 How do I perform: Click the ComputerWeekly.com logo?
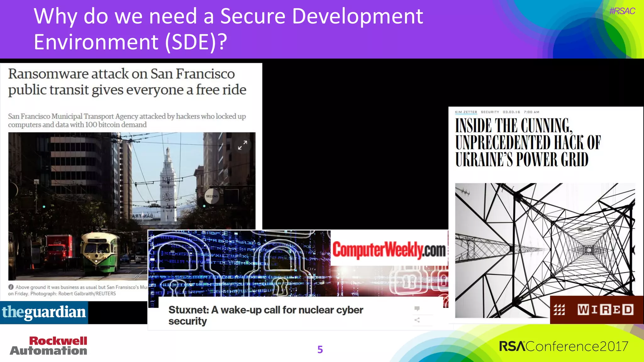(x=389, y=250)
